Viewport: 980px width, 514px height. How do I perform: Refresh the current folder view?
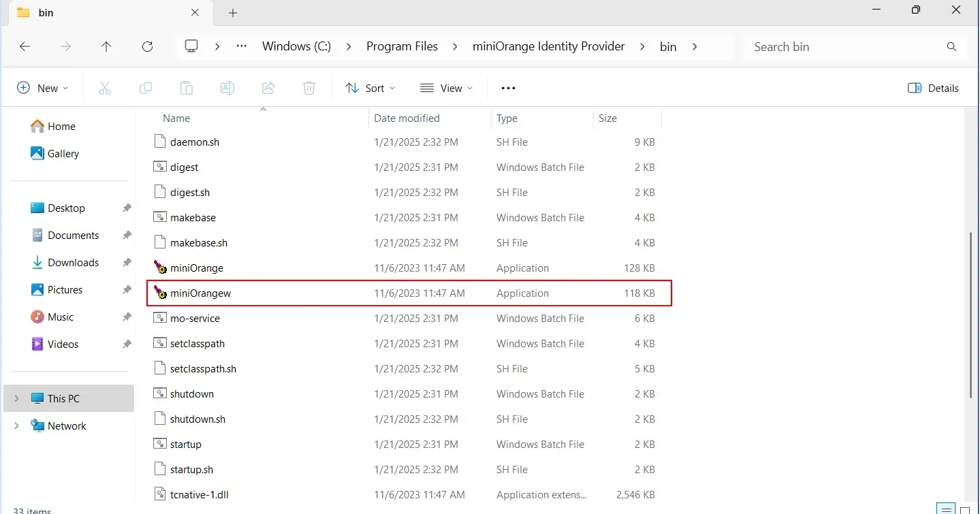point(147,46)
